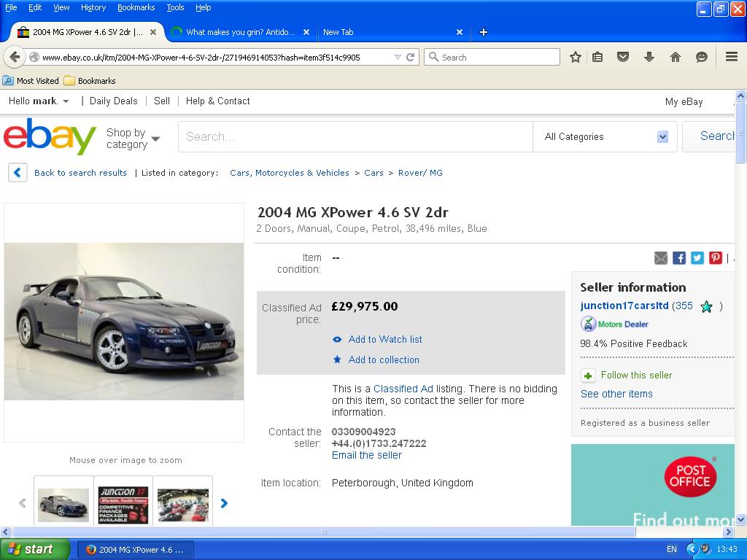This screenshot has height=560, width=747.
Task: Open the Edit menu
Action: [35, 7]
